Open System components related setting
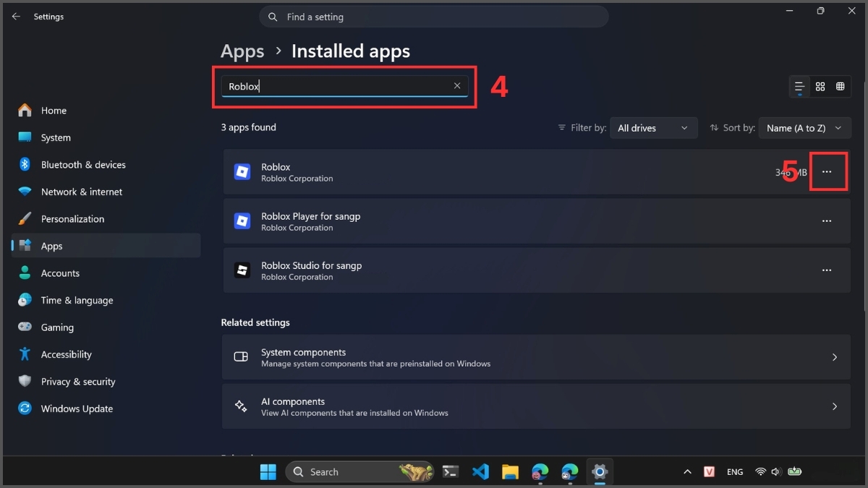The width and height of the screenshot is (868, 488). coord(536,357)
